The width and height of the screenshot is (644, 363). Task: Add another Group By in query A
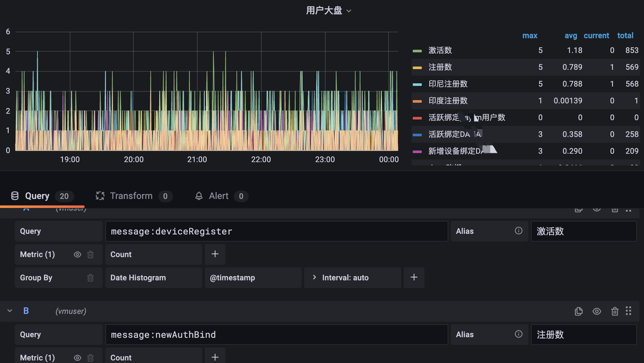[x=414, y=277]
